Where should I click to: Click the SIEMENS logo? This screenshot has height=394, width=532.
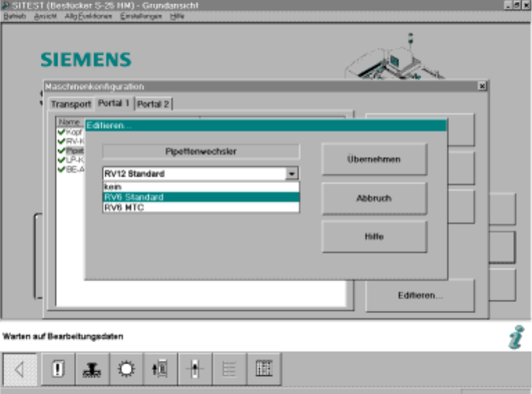tap(86, 59)
